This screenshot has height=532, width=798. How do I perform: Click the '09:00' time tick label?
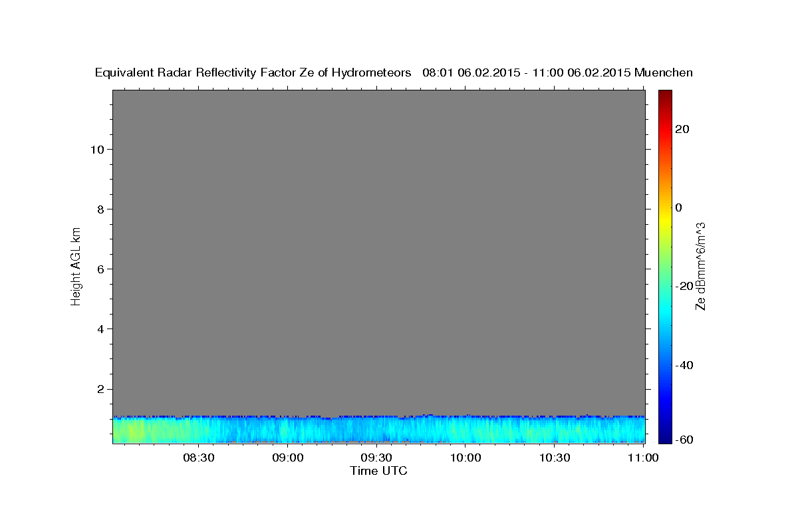pos(289,458)
